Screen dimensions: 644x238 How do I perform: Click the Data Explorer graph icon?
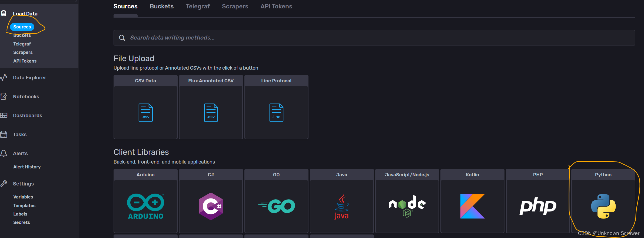pyautogui.click(x=4, y=77)
